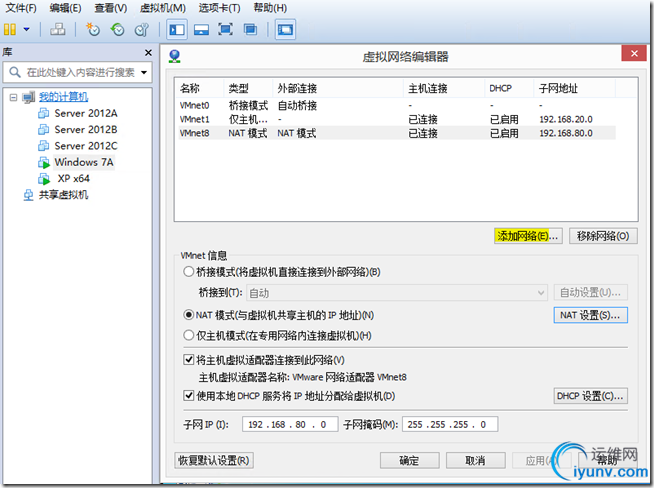Open DHCP 设置(C)... dialog

pos(591,396)
